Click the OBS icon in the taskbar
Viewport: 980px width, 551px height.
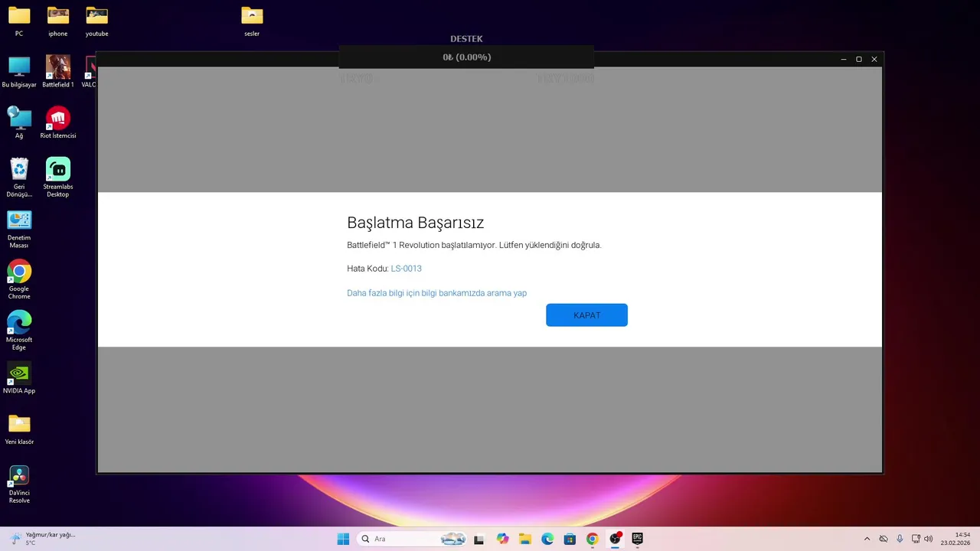[x=615, y=539]
